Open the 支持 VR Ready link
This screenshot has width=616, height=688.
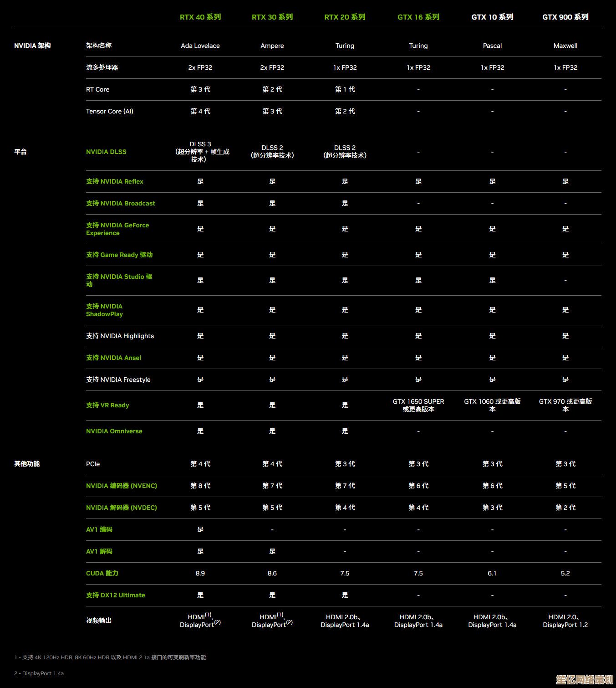(107, 405)
